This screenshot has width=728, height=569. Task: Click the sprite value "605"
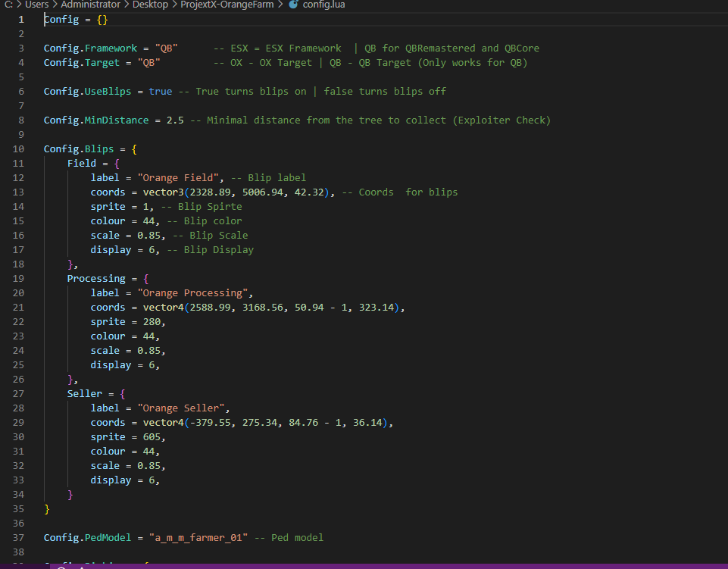(x=152, y=437)
